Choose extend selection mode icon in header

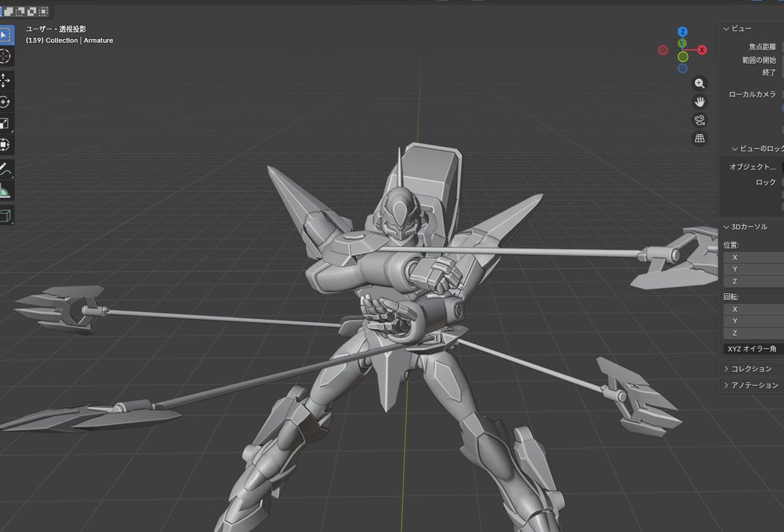[10, 11]
